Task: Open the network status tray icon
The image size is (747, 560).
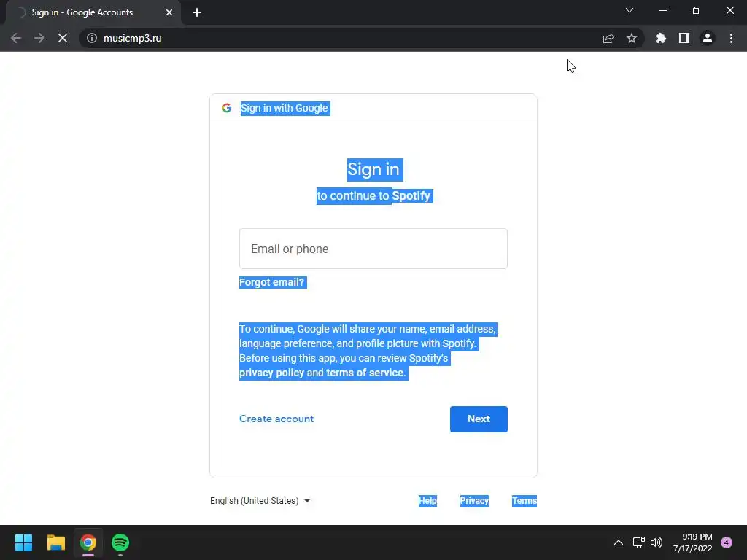Action: [639, 542]
